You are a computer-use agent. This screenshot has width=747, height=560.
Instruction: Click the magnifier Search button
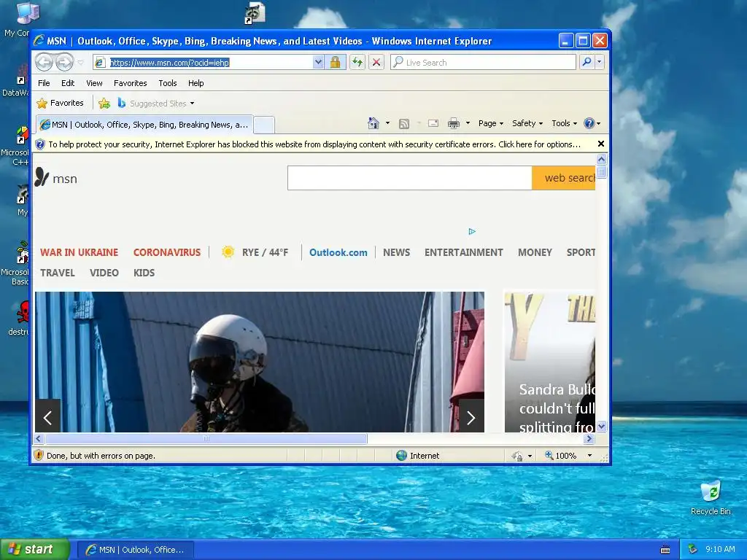tap(587, 62)
